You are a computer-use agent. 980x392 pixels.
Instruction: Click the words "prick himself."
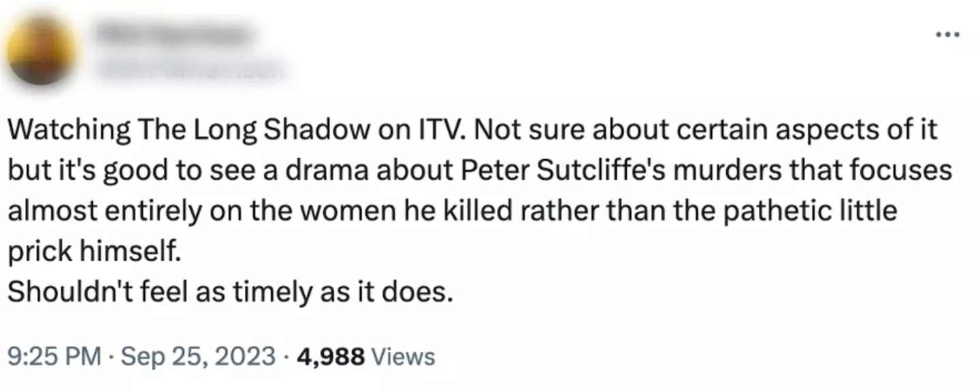[x=95, y=252]
